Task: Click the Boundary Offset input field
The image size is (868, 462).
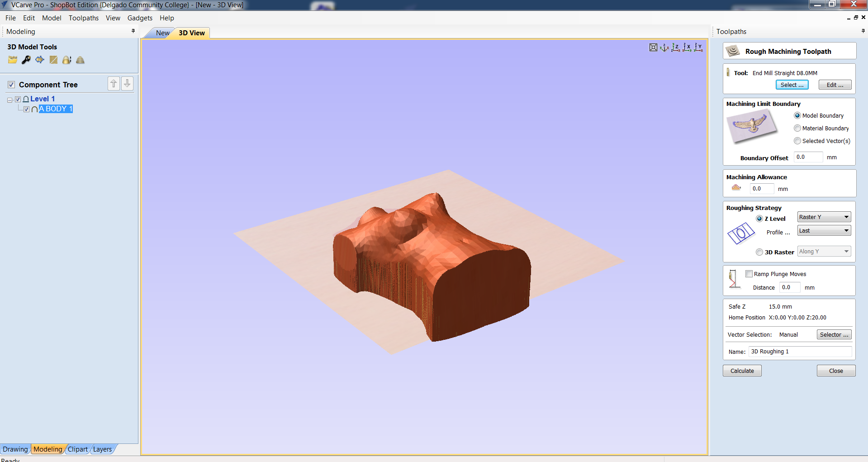Action: tap(808, 157)
